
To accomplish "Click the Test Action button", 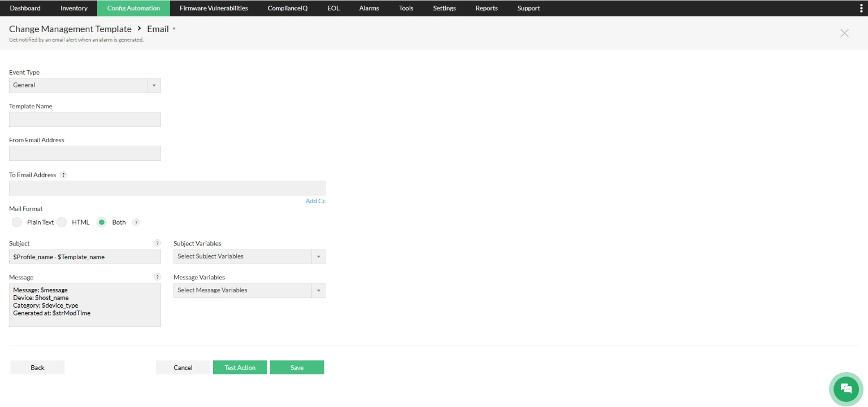I will (240, 367).
